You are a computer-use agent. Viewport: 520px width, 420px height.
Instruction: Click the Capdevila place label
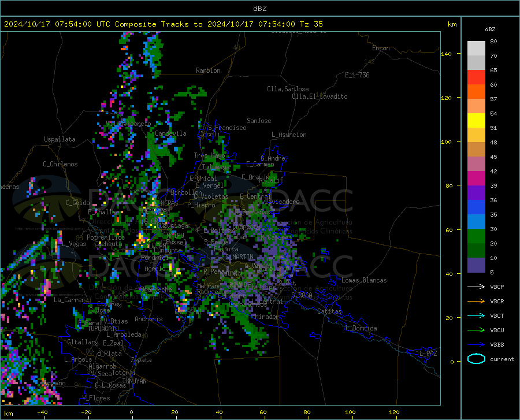pos(170,133)
